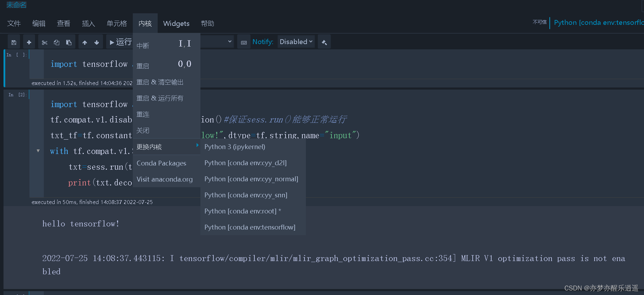
Task: Select 重启 & 运行所有 entry
Action: [166, 98]
